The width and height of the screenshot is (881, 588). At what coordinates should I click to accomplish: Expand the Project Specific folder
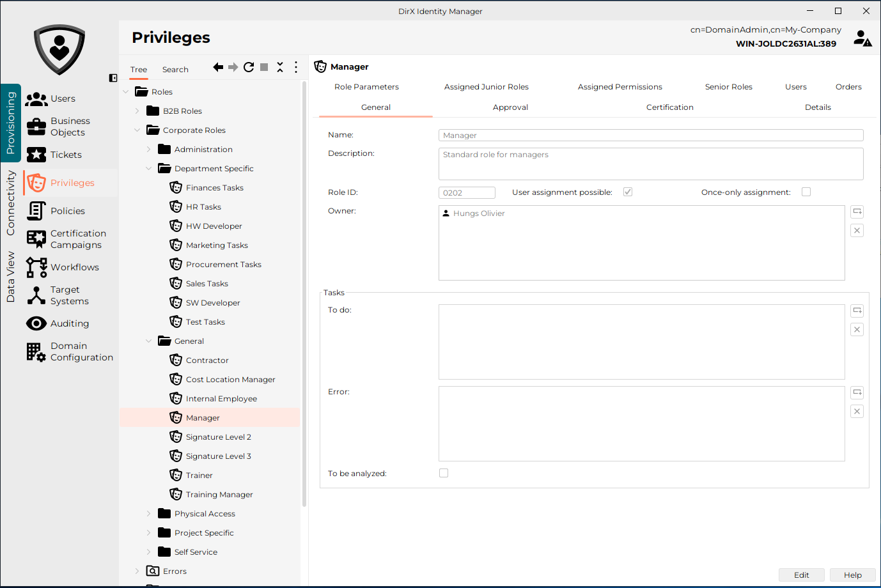(148, 533)
